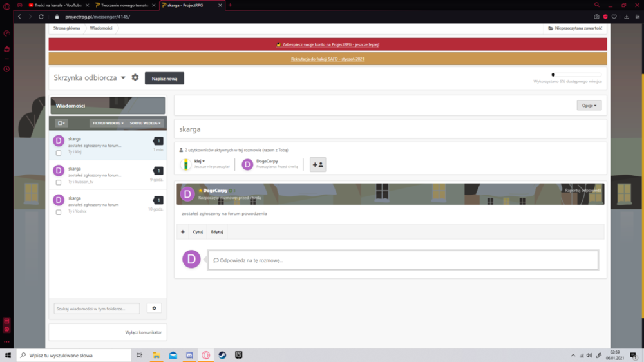Viewport: 644px width, 362px height.
Task: Open the skarga conversation with kubson_tv
Action: click(108, 175)
